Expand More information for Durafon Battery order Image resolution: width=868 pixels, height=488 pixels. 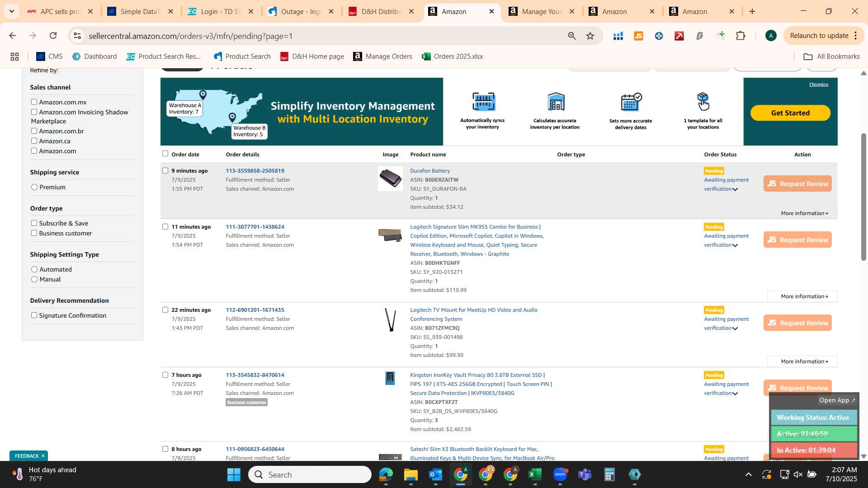pyautogui.click(x=804, y=213)
